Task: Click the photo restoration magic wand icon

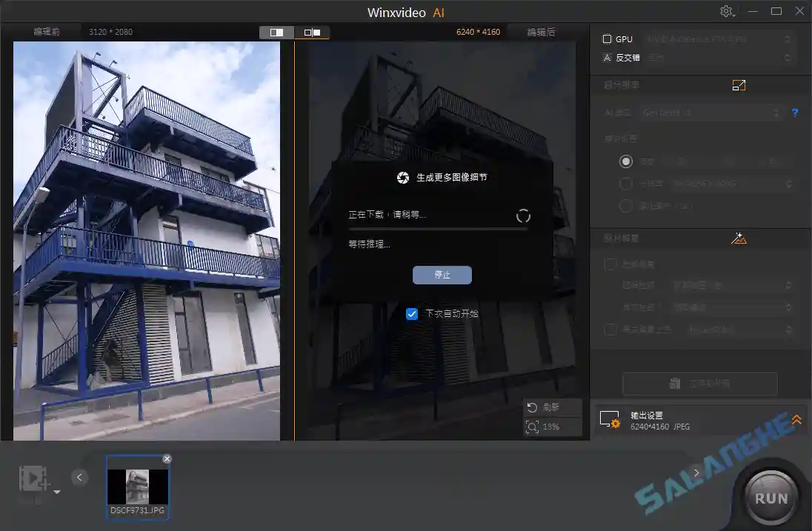Action: 739,238
